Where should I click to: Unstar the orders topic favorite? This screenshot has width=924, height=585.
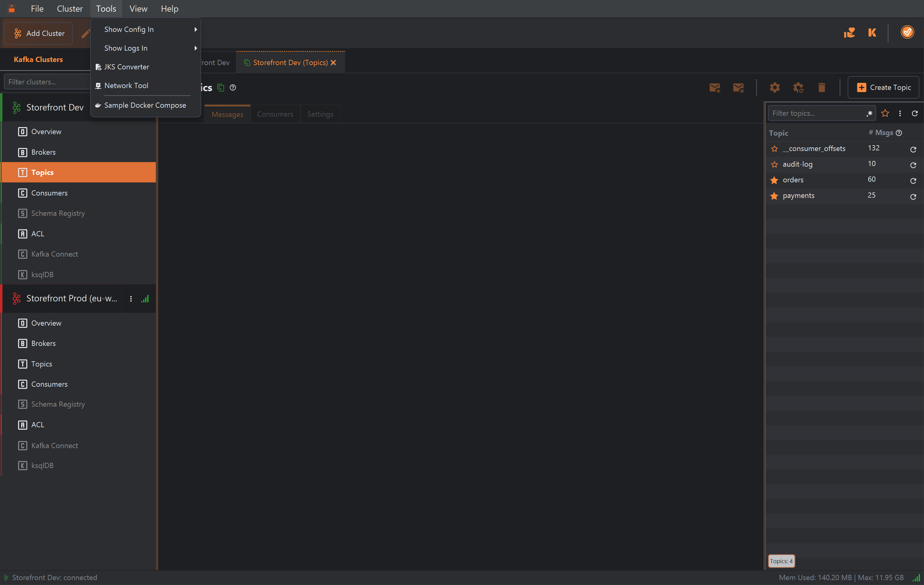click(774, 180)
